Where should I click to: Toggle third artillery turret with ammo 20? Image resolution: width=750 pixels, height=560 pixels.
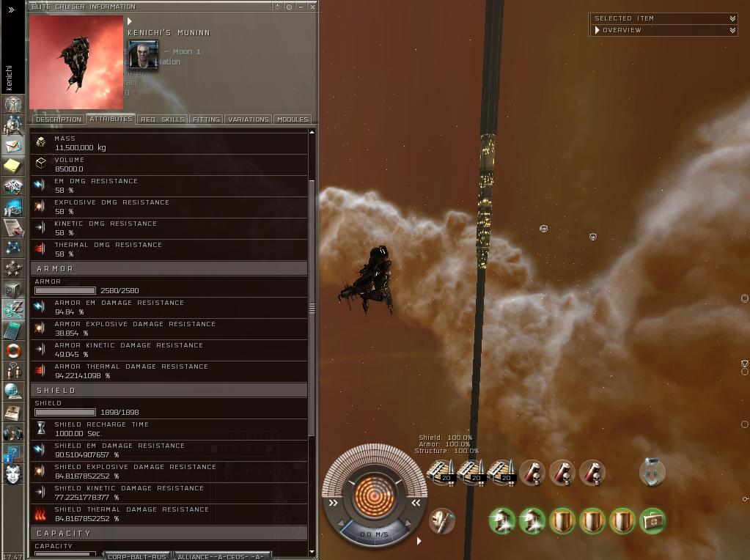point(501,472)
